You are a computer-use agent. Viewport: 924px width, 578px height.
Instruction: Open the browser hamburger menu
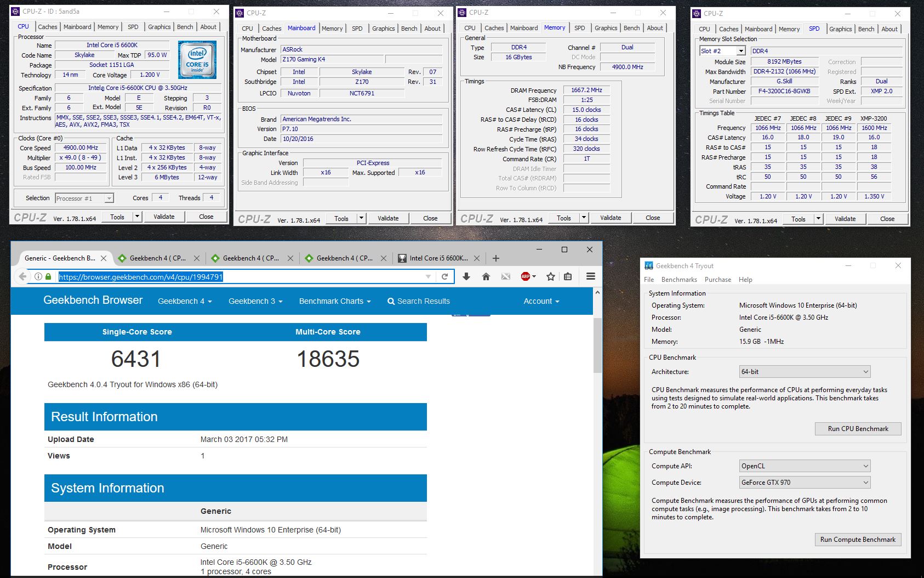coord(591,276)
